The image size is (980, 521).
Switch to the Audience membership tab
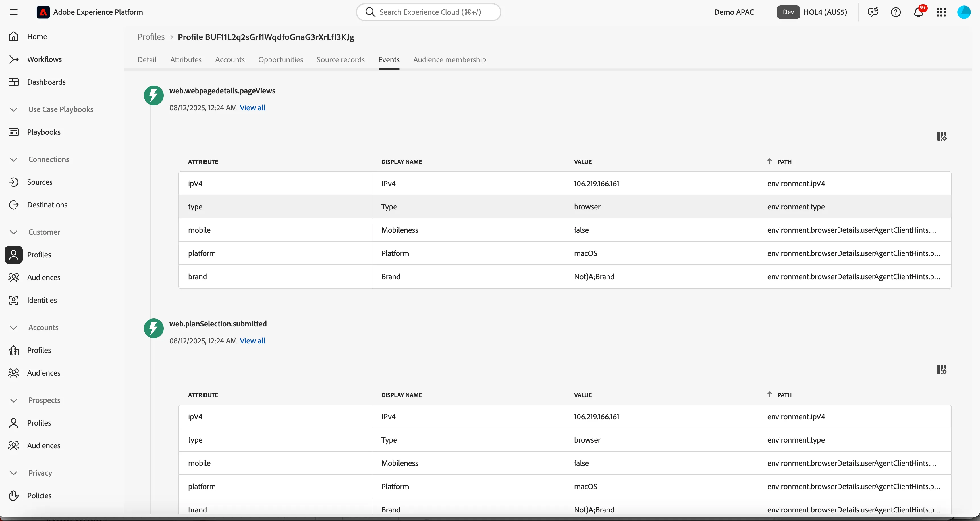pos(449,60)
